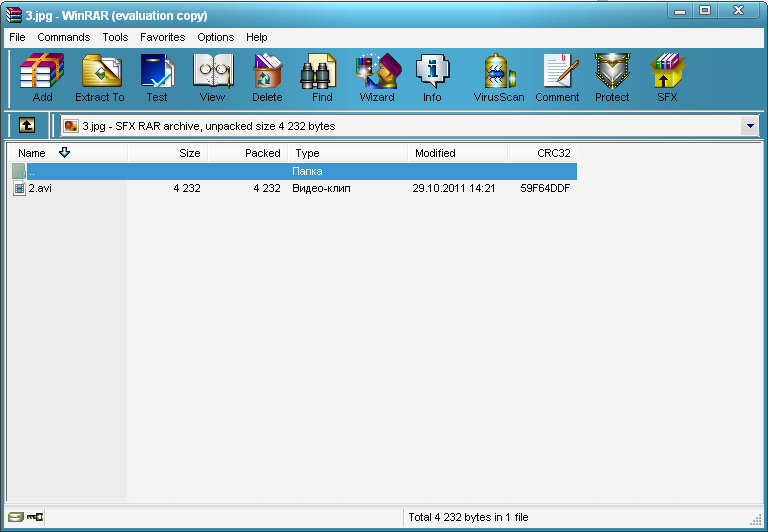Click the key password icon in status bar
The image size is (768, 532).
pos(35,517)
